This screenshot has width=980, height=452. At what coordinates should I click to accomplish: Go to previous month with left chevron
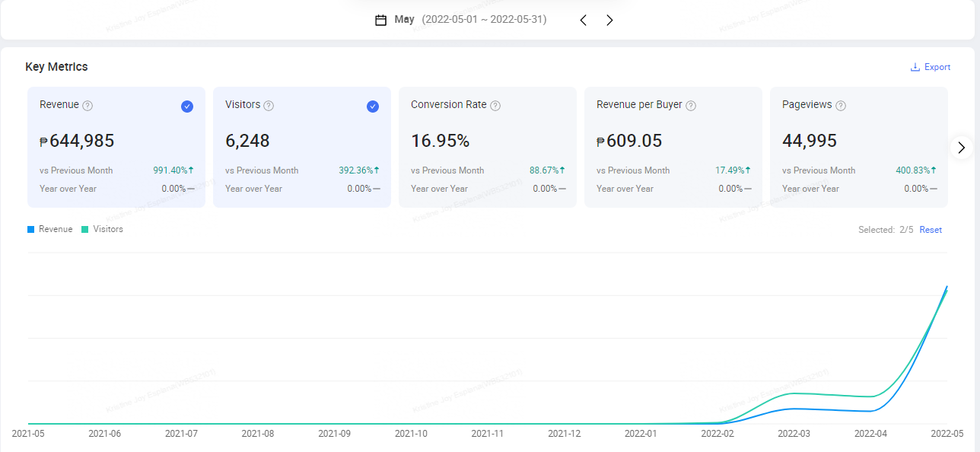(x=584, y=20)
